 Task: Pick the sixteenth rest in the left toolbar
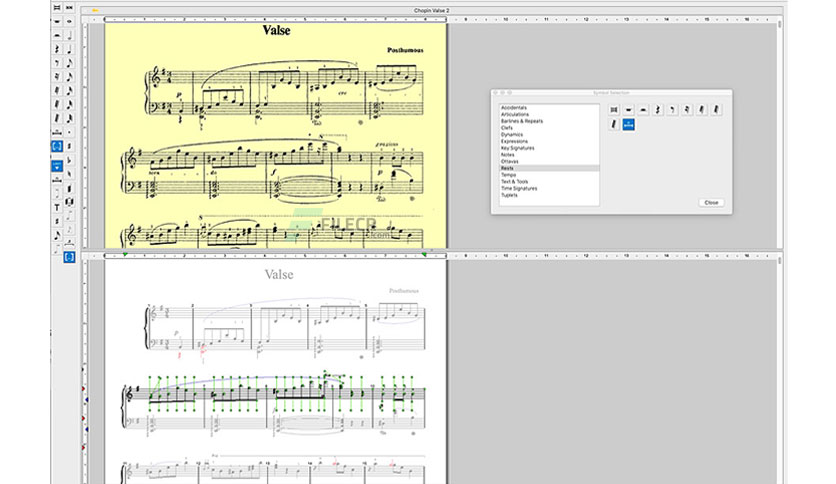pyautogui.click(x=57, y=77)
